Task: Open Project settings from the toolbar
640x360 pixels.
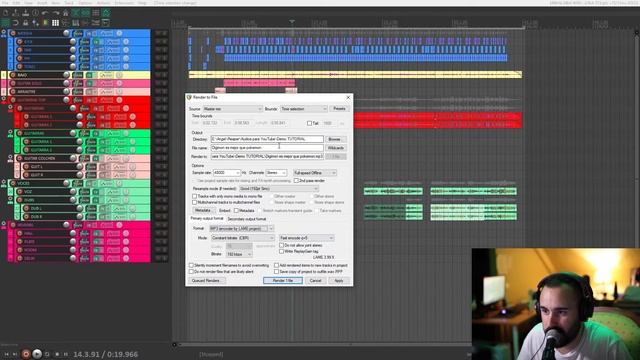Action: click(x=36, y=13)
